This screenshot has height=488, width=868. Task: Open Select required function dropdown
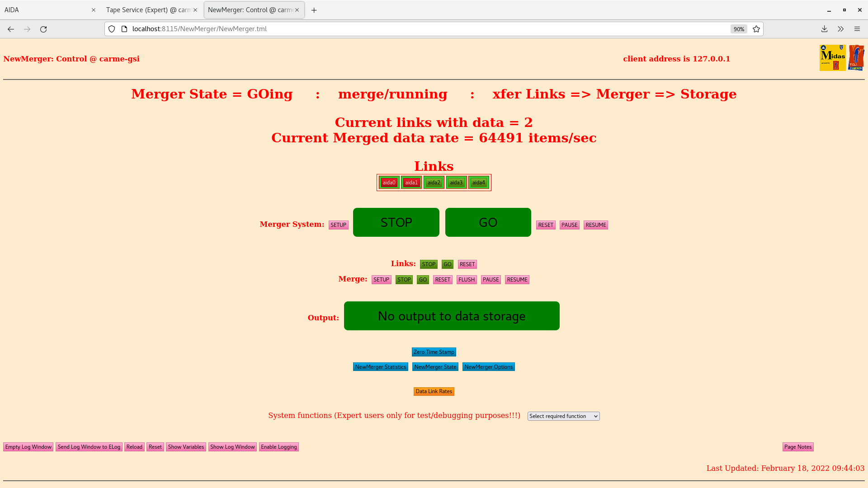pos(563,416)
